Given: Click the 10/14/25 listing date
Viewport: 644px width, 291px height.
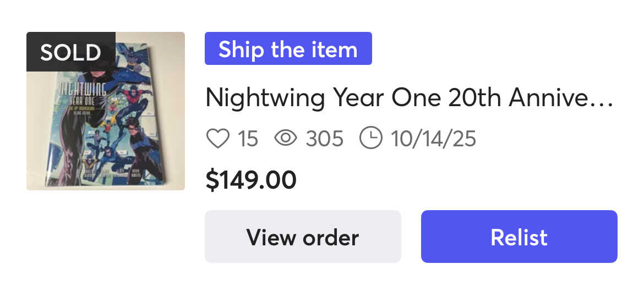Looking at the screenshot, I should [433, 139].
